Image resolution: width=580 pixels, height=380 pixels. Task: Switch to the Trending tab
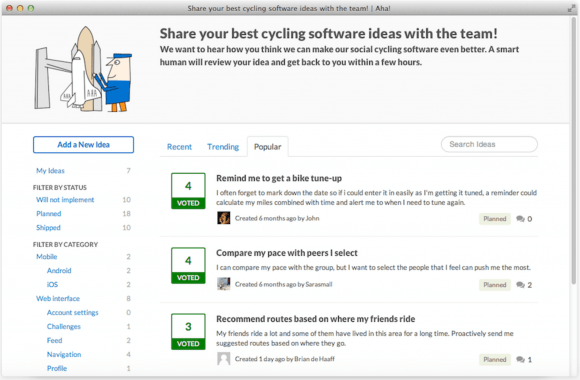[223, 147]
